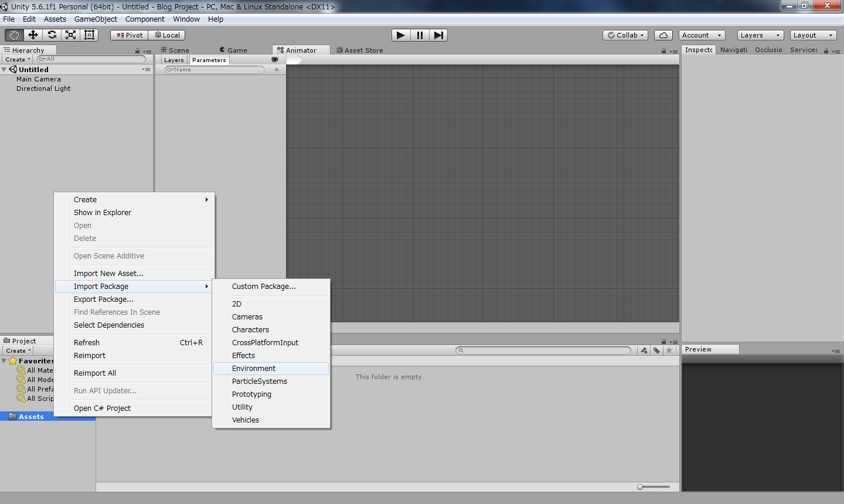Image resolution: width=844 pixels, height=504 pixels.
Task: Open the Hierarchy Create dropdown
Action: 18,59
